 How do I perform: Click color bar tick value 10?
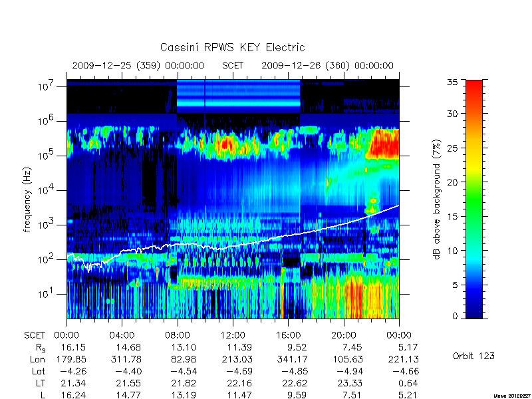click(452, 251)
